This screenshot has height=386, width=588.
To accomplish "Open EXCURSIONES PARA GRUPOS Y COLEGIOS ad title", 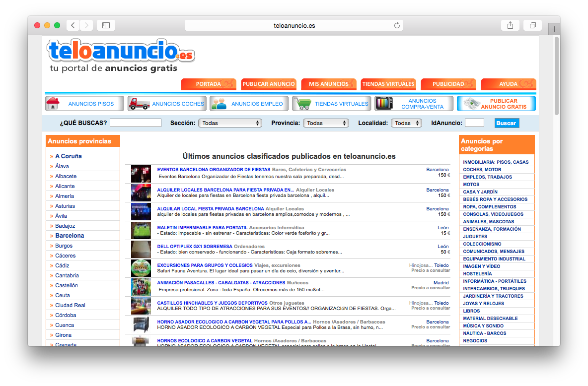I will [205, 265].
